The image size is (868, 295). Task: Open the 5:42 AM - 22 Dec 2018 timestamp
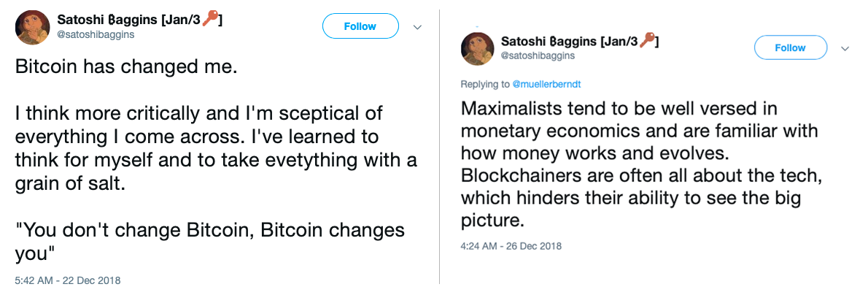[68, 280]
